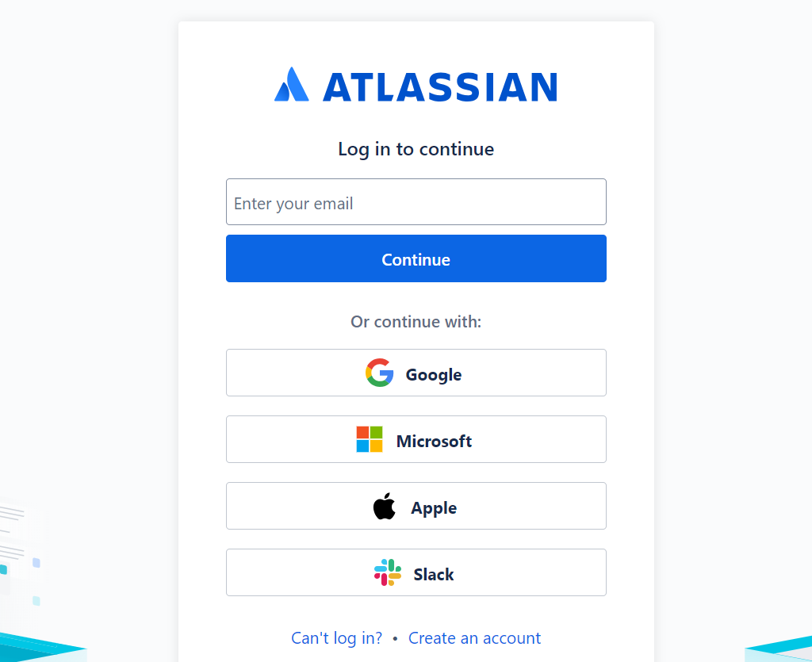The image size is (812, 662).
Task: Click the black Apple logo
Action: 385,506
